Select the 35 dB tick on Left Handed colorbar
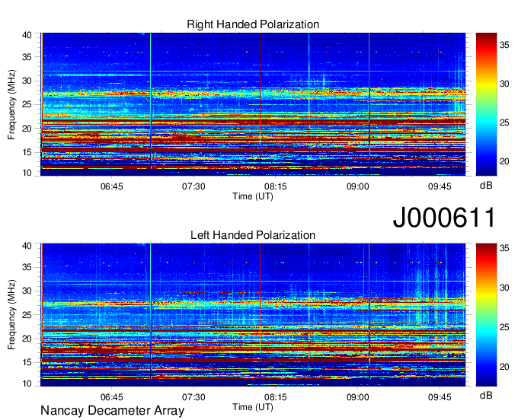This screenshot has width=518, height=420. (x=504, y=248)
